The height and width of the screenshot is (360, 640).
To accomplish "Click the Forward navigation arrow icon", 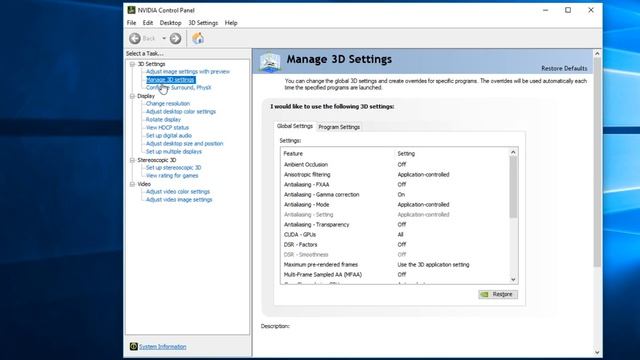I will (x=176, y=38).
